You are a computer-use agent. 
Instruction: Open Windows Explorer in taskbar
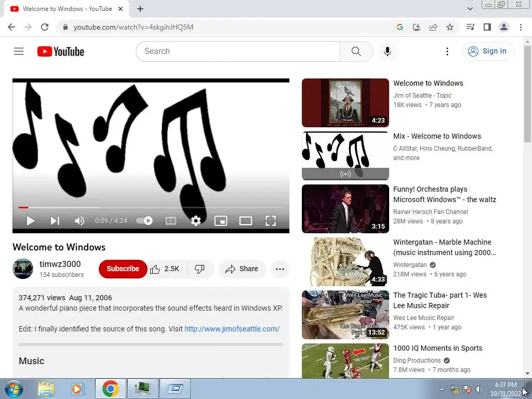pos(46,389)
